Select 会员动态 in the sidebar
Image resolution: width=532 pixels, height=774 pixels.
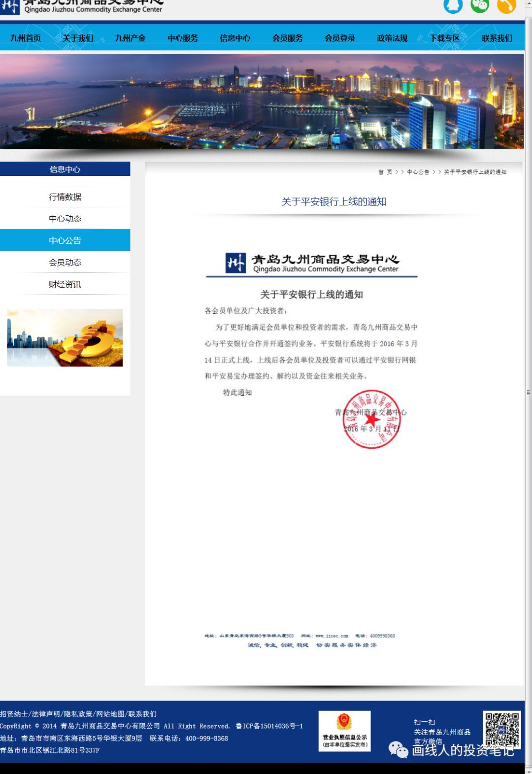point(65,262)
